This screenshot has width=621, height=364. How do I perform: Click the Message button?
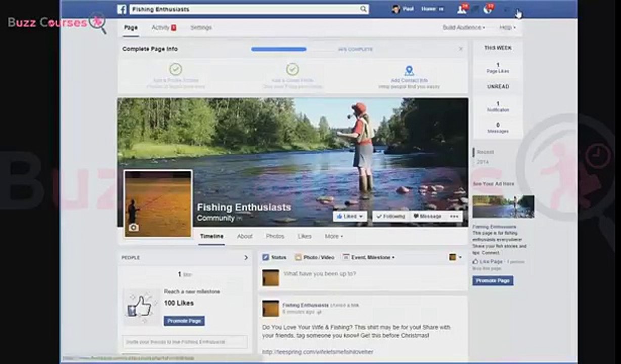(x=427, y=216)
